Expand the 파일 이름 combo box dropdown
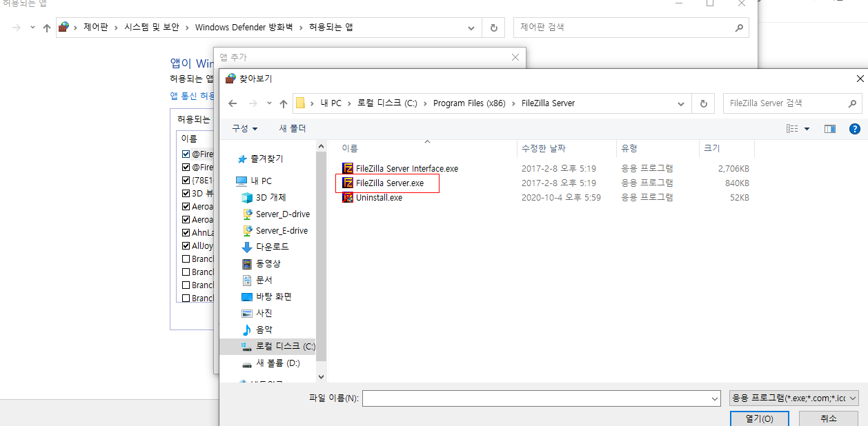This screenshot has height=426, width=868. (715, 398)
